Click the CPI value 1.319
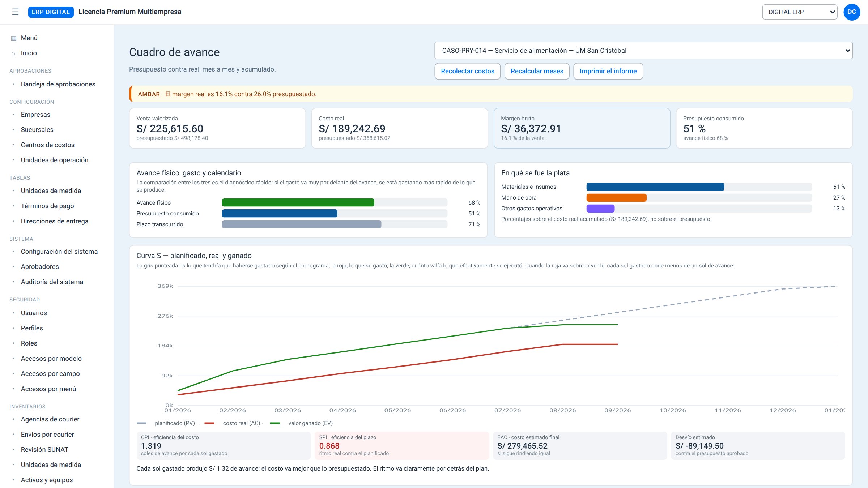The width and height of the screenshot is (868, 488). point(151,446)
